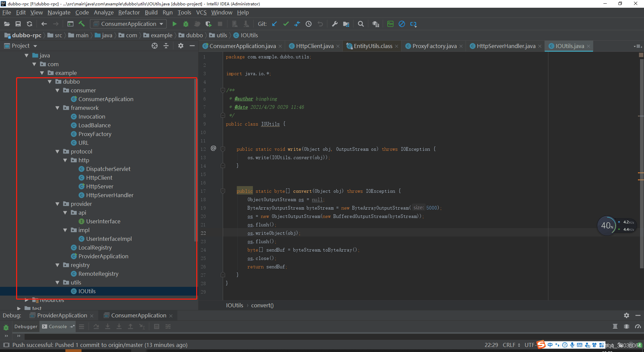The image size is (644, 352).
Task: Start debugging with the green bug icon
Action: 186,24
